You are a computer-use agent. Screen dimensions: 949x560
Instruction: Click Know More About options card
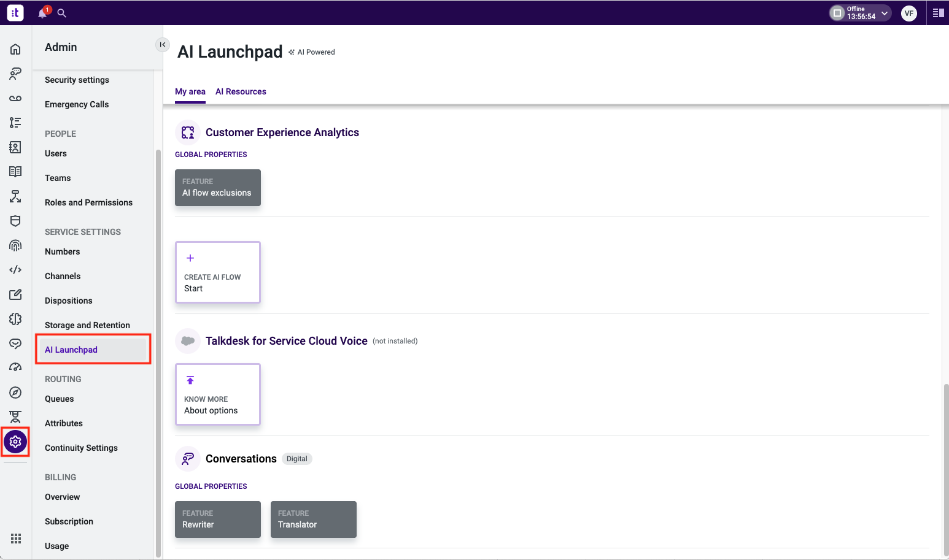click(x=218, y=394)
